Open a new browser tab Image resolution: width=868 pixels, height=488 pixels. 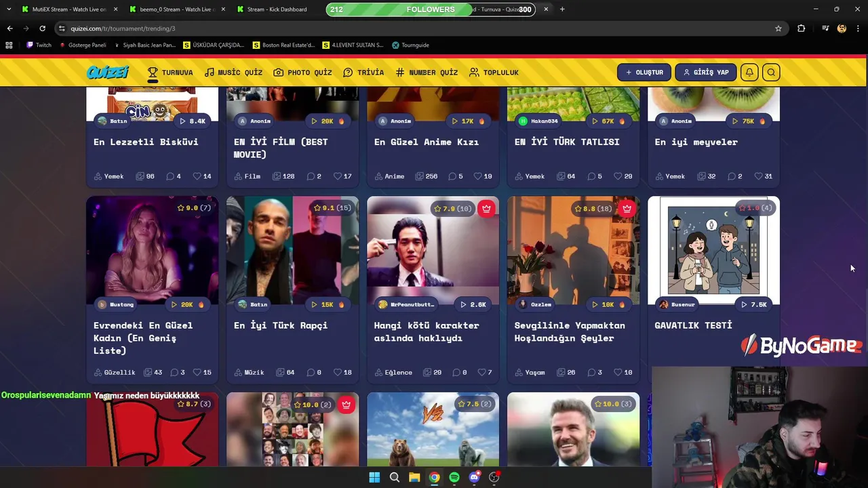pyautogui.click(x=562, y=9)
